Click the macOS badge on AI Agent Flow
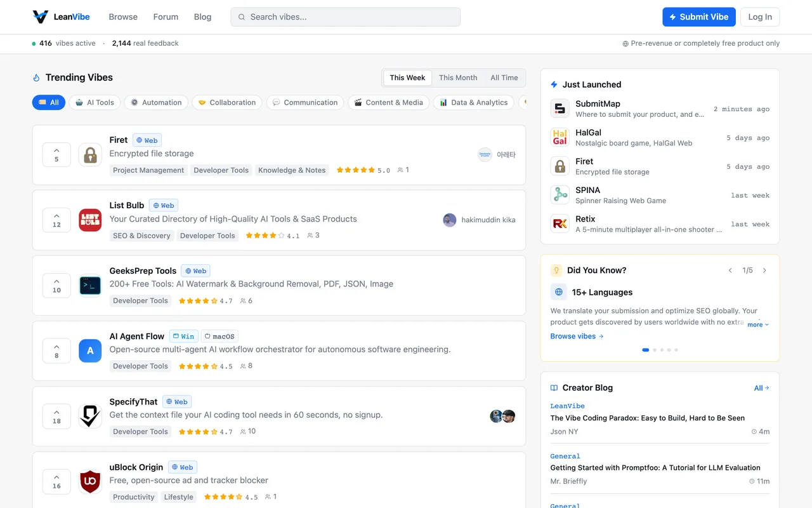The image size is (812, 508). (219, 337)
